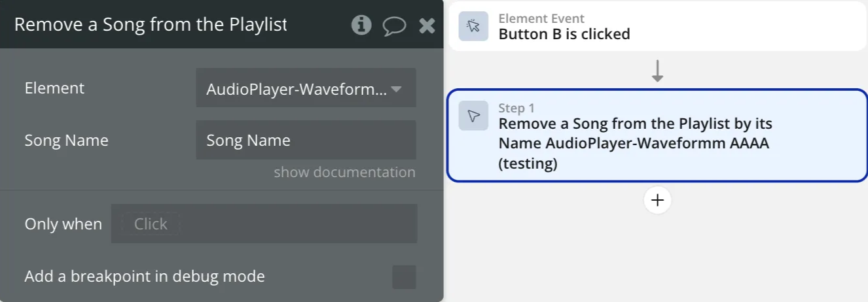868x302 pixels.
Task: Click the Song Name input field
Action: [306, 140]
